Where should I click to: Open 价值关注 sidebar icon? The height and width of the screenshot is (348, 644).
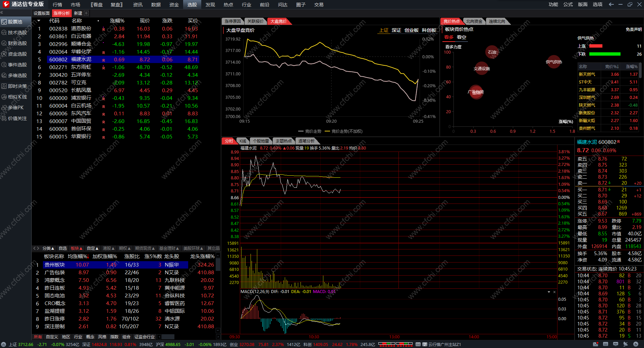(x=4, y=118)
